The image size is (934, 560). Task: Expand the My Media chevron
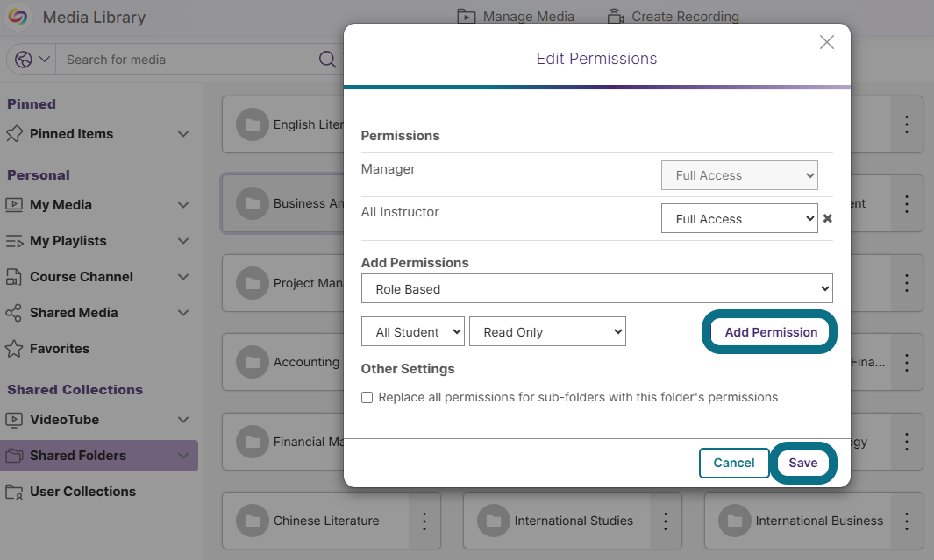point(183,205)
